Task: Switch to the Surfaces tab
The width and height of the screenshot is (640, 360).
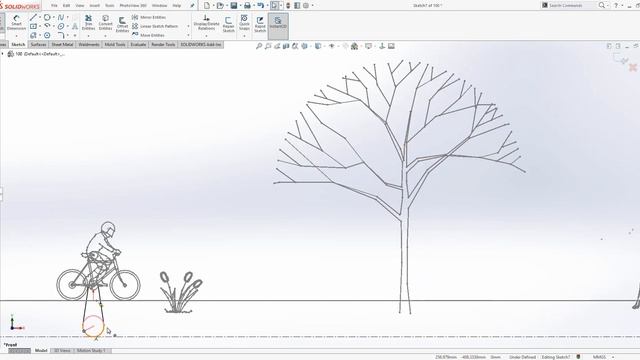Action: (x=38, y=44)
